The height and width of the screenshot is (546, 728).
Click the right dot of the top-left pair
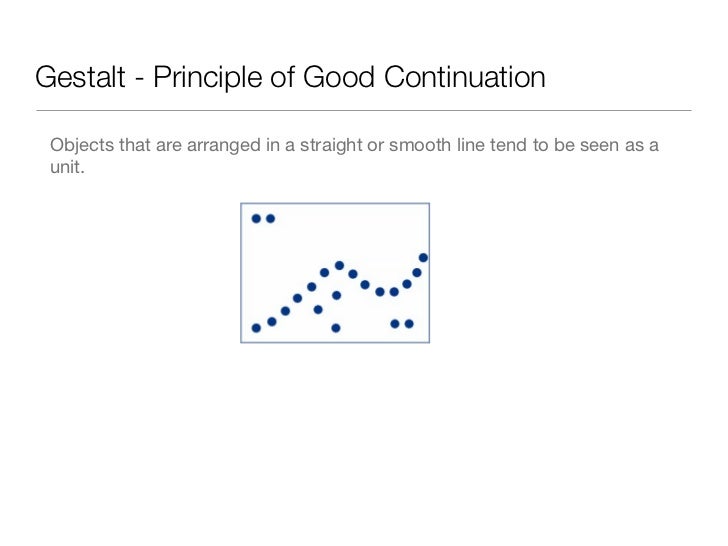click(x=270, y=218)
